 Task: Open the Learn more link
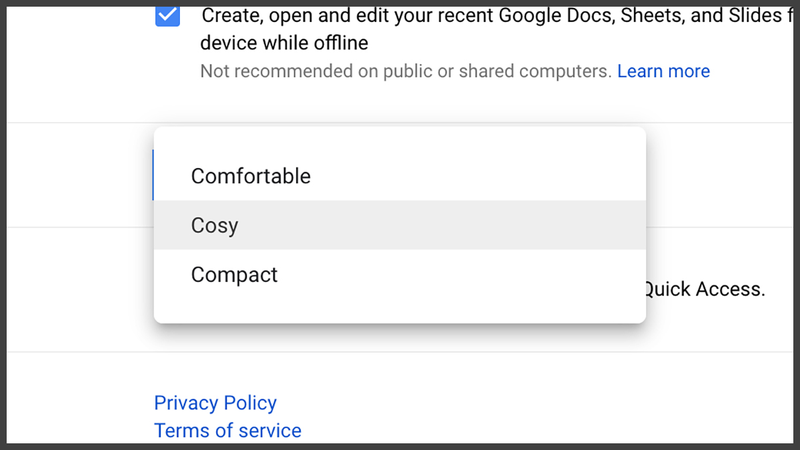click(x=663, y=71)
